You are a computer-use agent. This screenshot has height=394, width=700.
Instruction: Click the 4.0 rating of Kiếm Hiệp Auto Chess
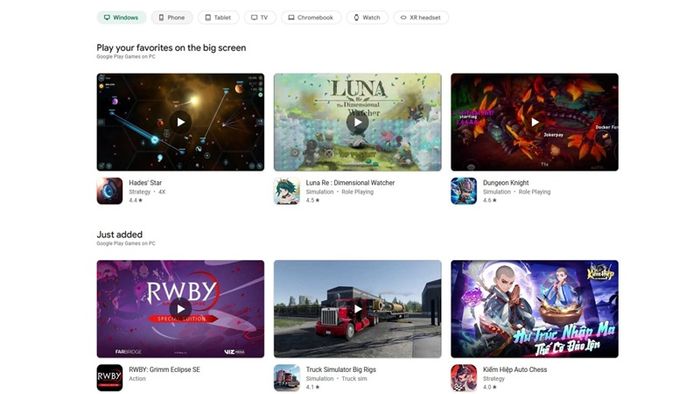coord(490,387)
